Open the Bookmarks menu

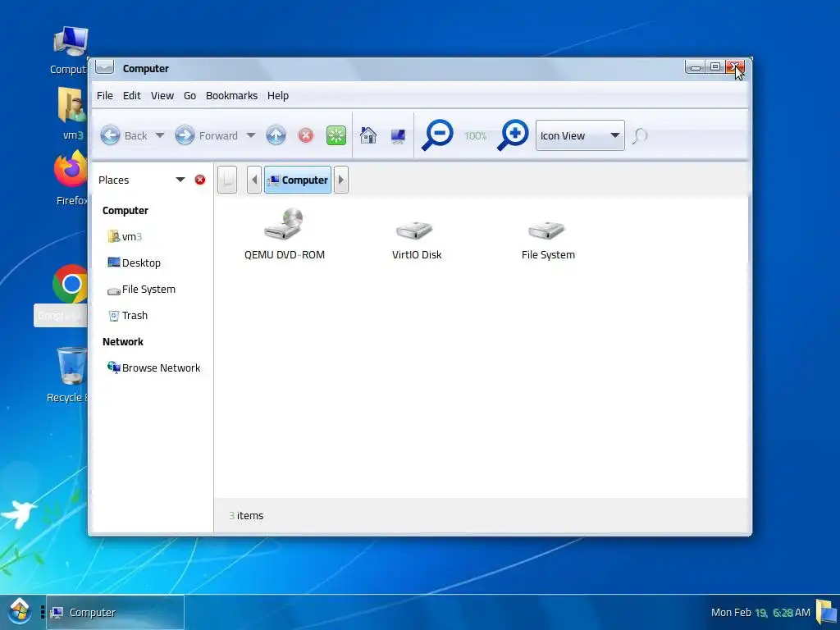click(231, 95)
